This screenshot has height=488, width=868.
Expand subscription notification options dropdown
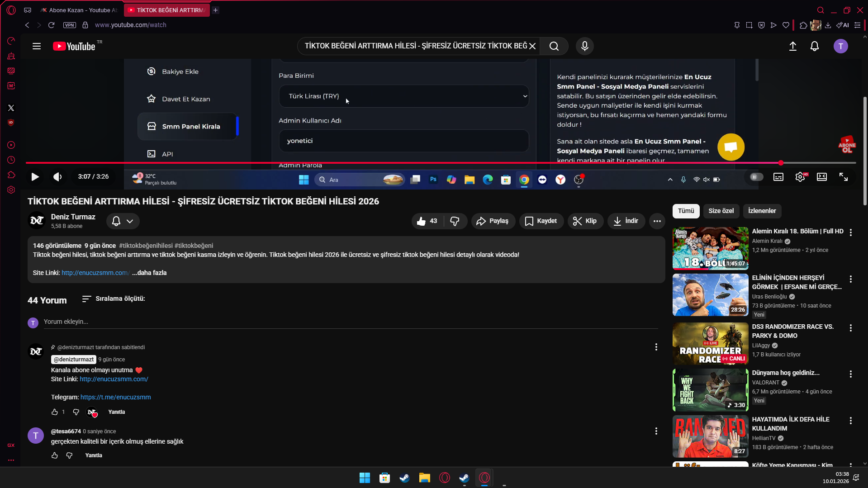pos(123,221)
